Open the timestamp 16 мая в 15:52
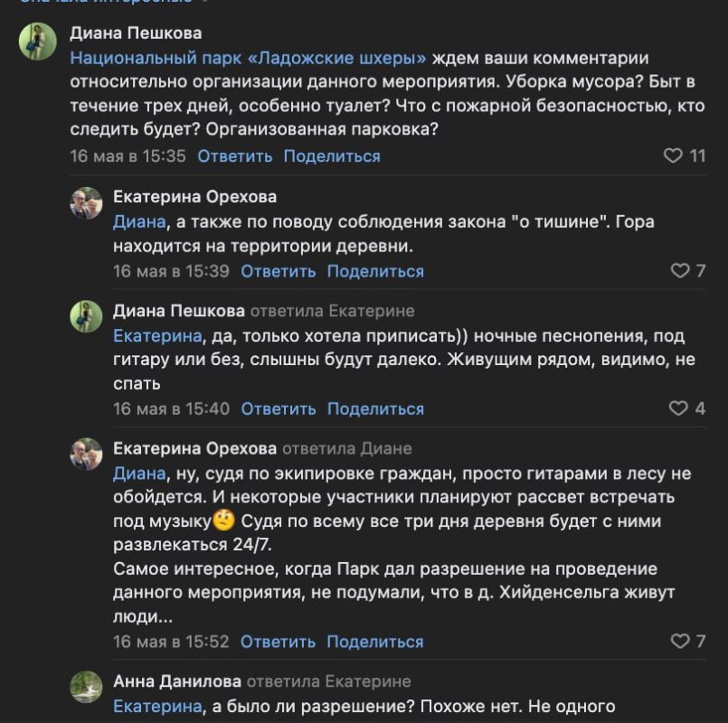This screenshot has width=728, height=723. click(171, 642)
